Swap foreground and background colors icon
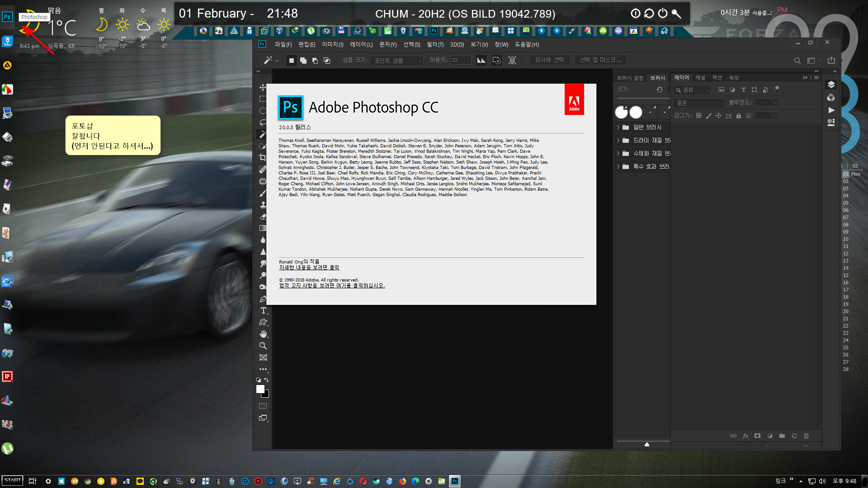The width and height of the screenshot is (868, 488). point(266,380)
